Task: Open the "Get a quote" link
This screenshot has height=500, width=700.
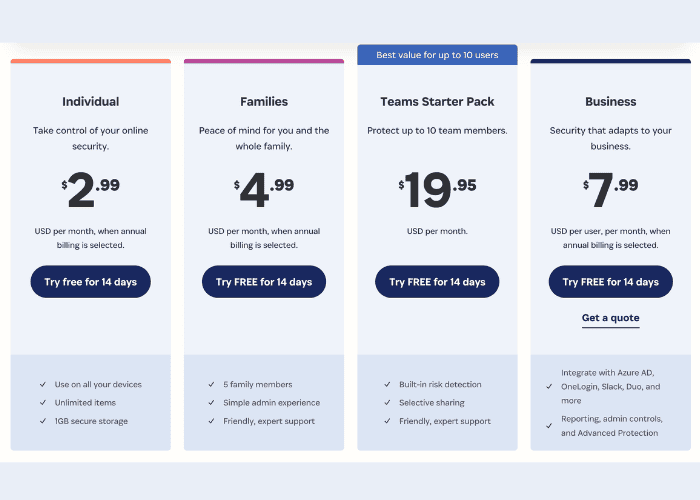Action: (x=610, y=318)
